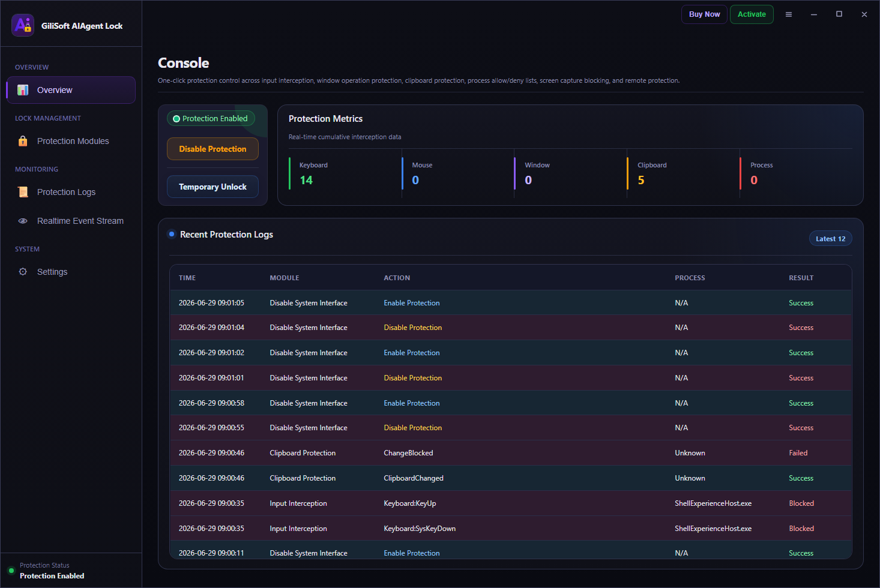
Task: Click Disable Protection action at 09:00:55
Action: [413, 428]
